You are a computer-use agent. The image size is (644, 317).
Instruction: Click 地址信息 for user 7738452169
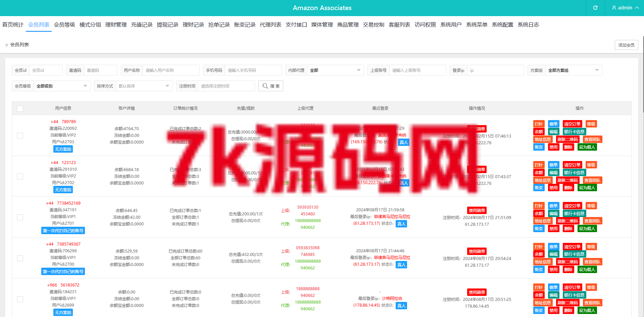pos(543,221)
